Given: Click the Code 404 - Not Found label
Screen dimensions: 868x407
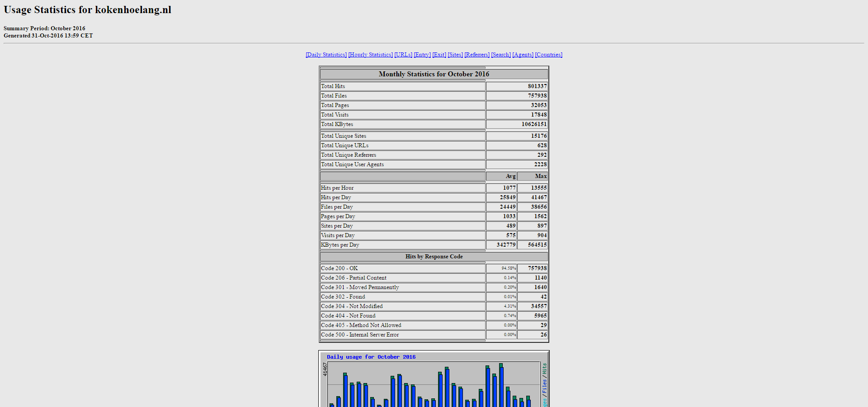Looking at the screenshot, I should click(x=348, y=316).
